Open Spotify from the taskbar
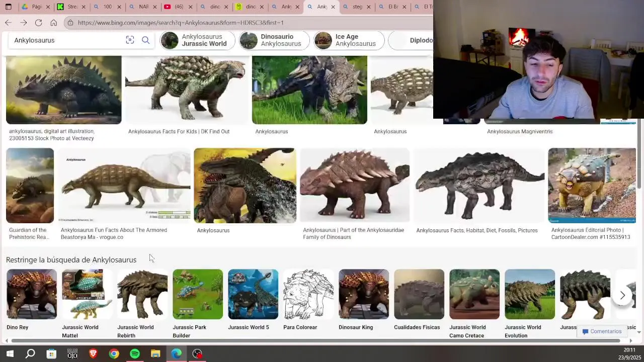The height and width of the screenshot is (362, 644). coord(134,354)
